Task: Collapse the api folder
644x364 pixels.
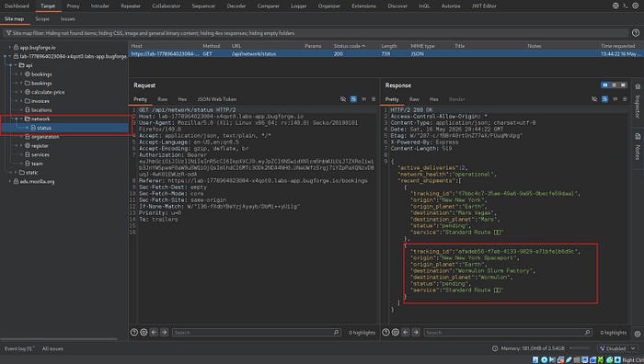Action: 16,65
